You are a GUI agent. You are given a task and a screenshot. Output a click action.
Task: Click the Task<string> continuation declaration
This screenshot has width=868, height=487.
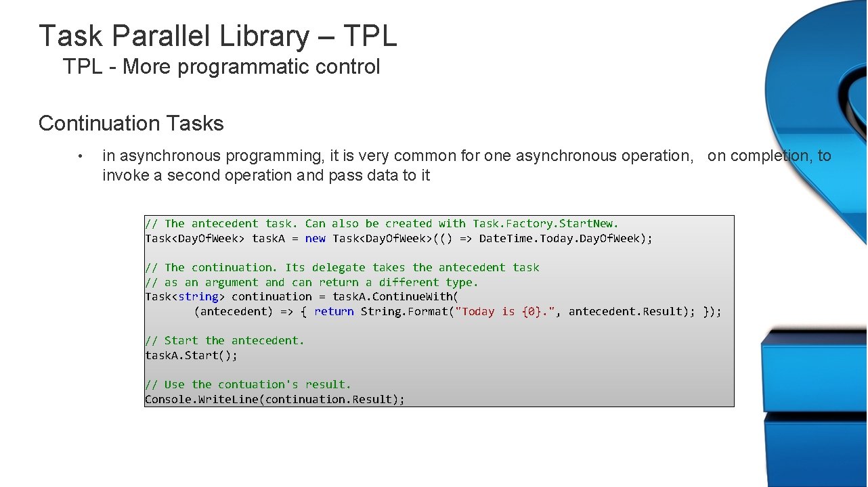tap(301, 296)
